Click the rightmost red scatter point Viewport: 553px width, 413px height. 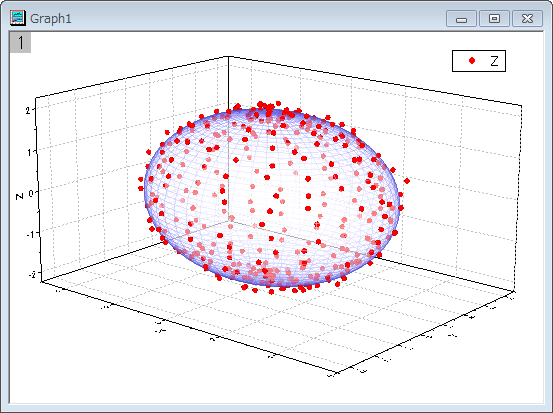407,181
